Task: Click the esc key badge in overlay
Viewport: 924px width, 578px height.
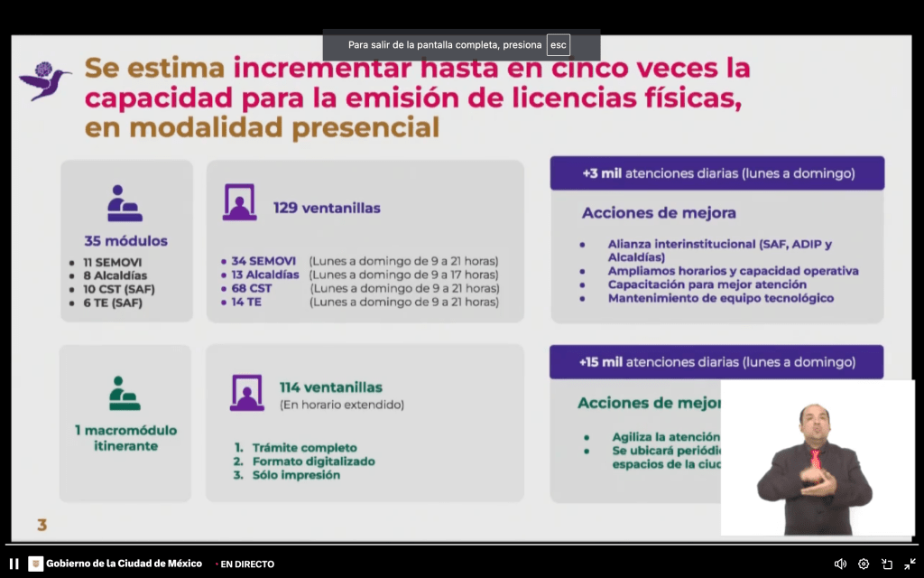Action: [559, 45]
